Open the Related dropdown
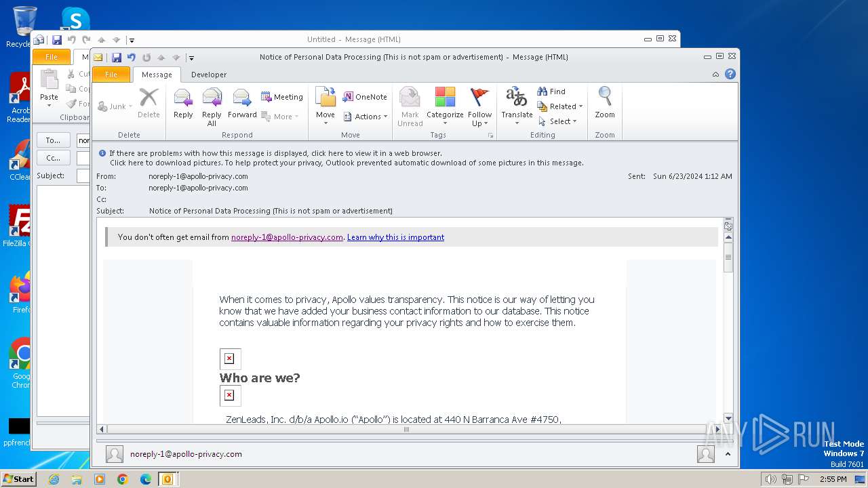Screen dimensions: 868x488 click(x=560, y=106)
